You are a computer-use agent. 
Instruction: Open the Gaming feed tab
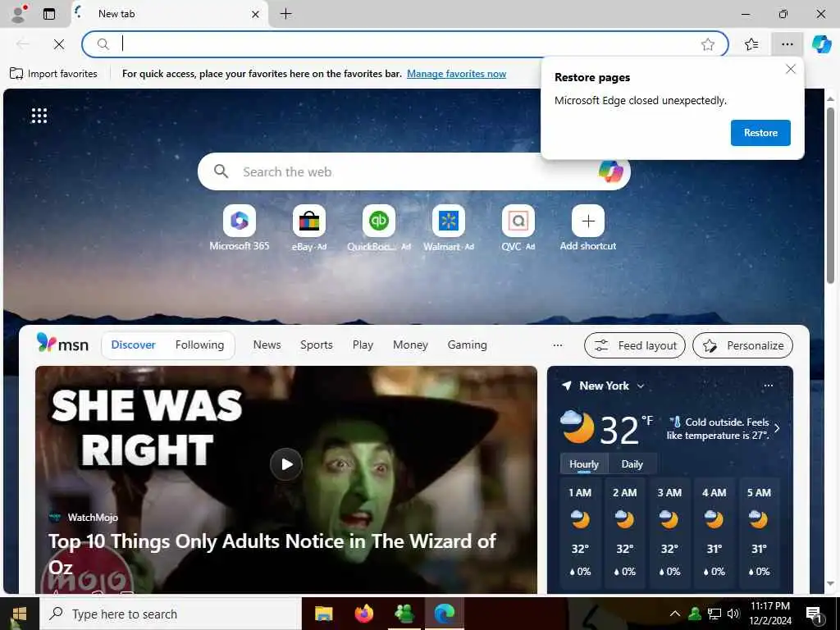click(467, 345)
